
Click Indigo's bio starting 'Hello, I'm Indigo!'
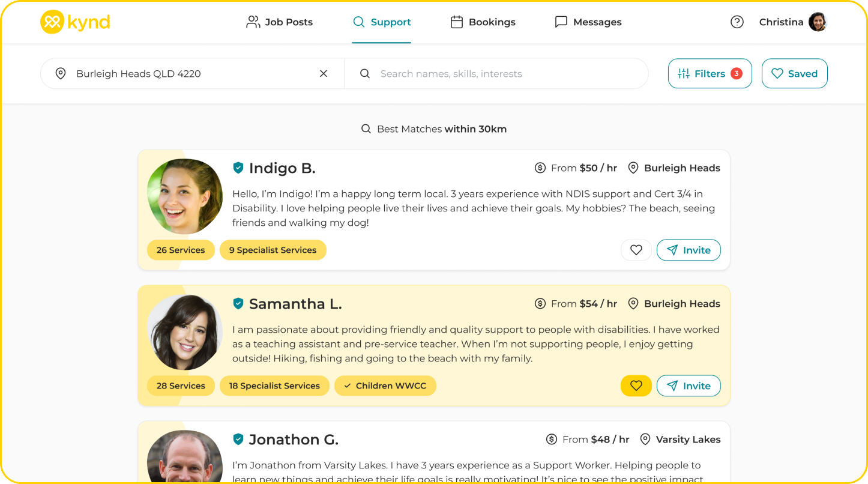point(474,208)
